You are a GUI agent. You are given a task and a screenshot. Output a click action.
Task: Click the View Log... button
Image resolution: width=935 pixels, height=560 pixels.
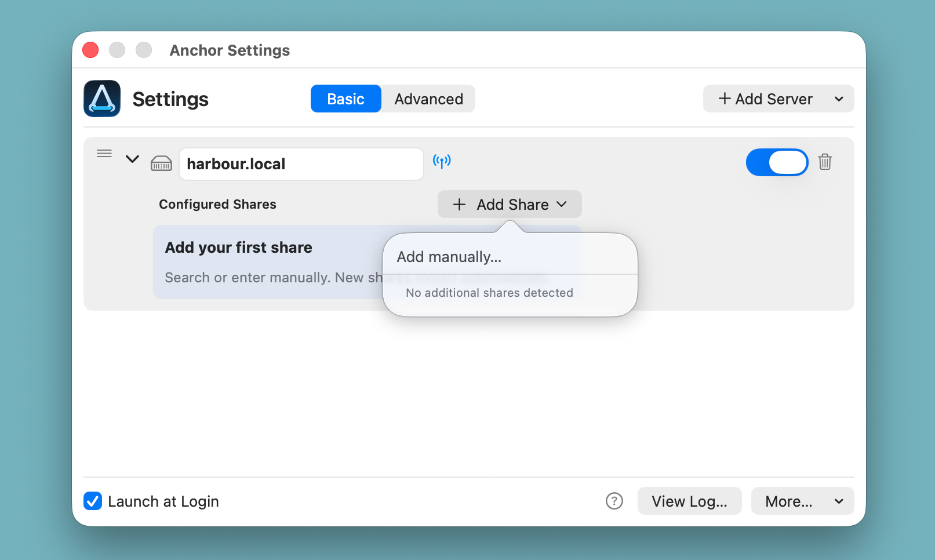click(690, 501)
